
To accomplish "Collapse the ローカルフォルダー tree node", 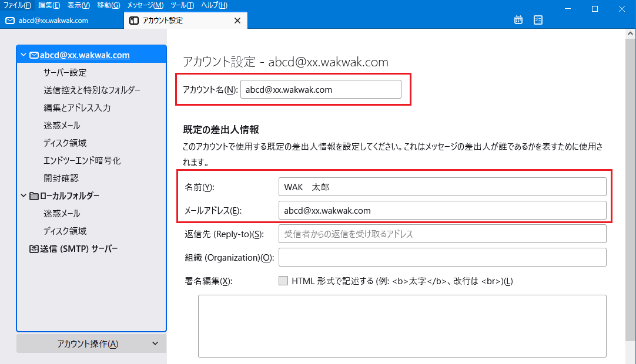I will pos(24,196).
